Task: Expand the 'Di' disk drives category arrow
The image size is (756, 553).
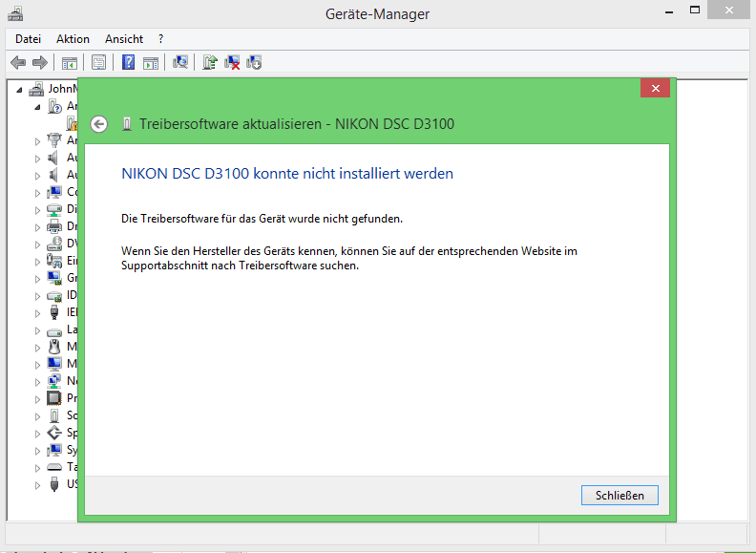Action: (37, 210)
